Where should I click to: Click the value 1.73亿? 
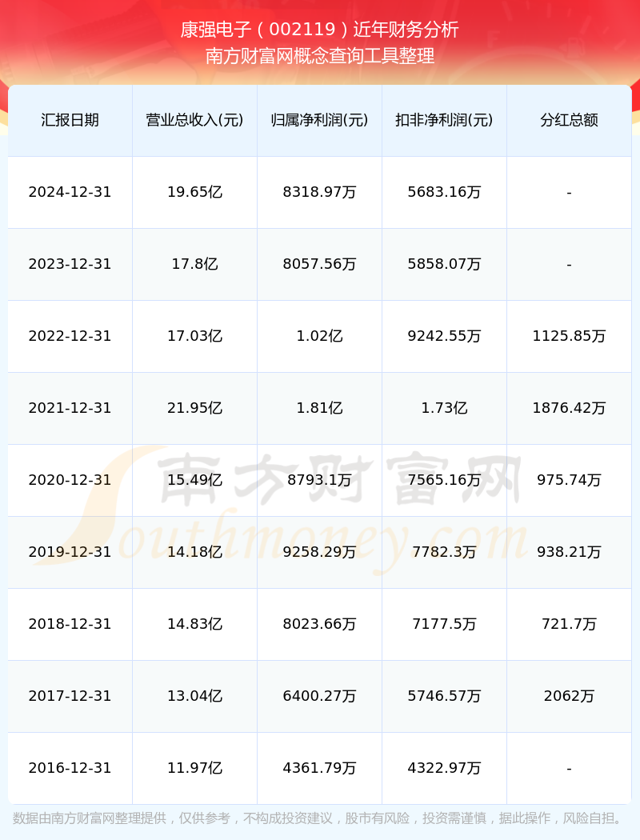[445, 408]
